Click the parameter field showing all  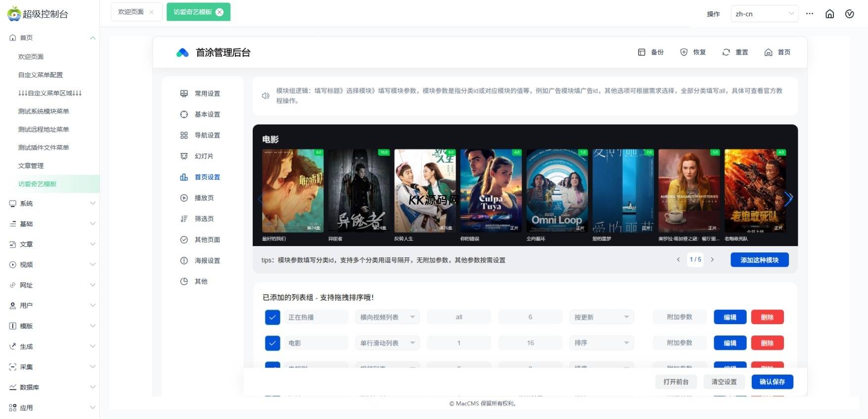(459, 317)
